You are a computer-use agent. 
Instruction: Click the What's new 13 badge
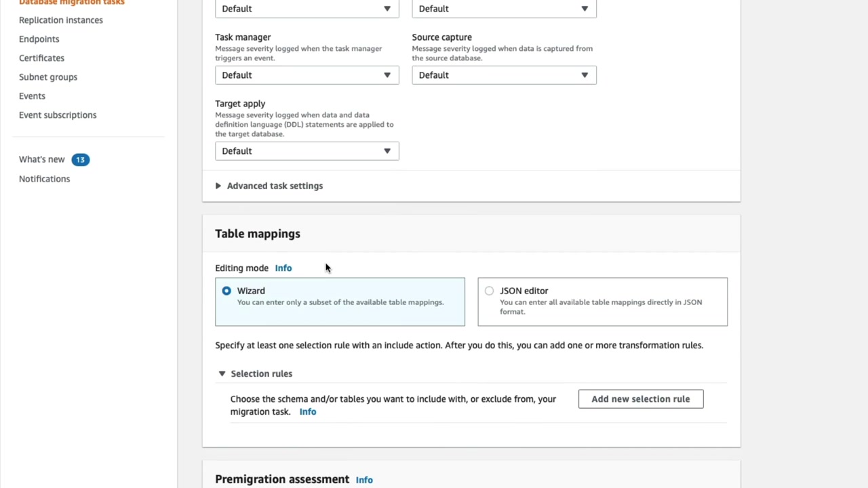[80, 160]
